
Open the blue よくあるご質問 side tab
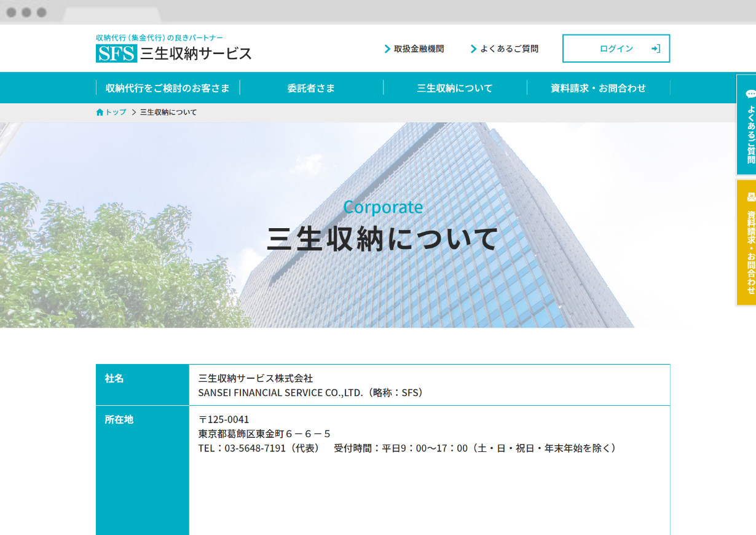746,125
